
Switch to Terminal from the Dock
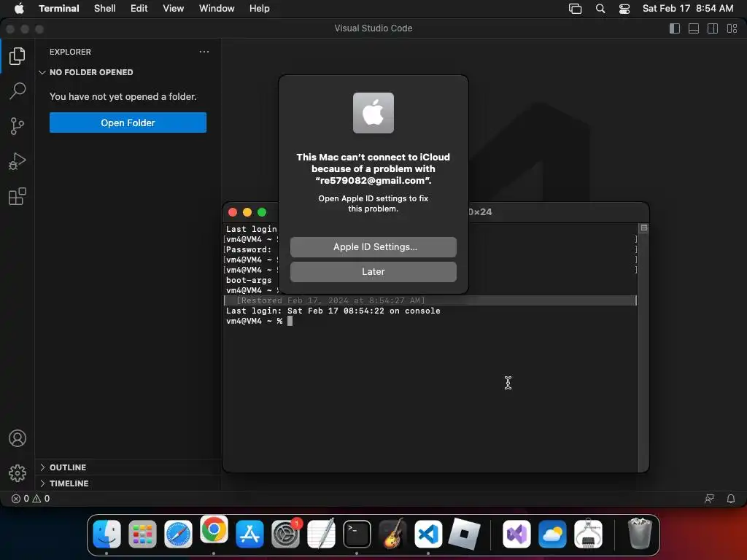coord(357,533)
